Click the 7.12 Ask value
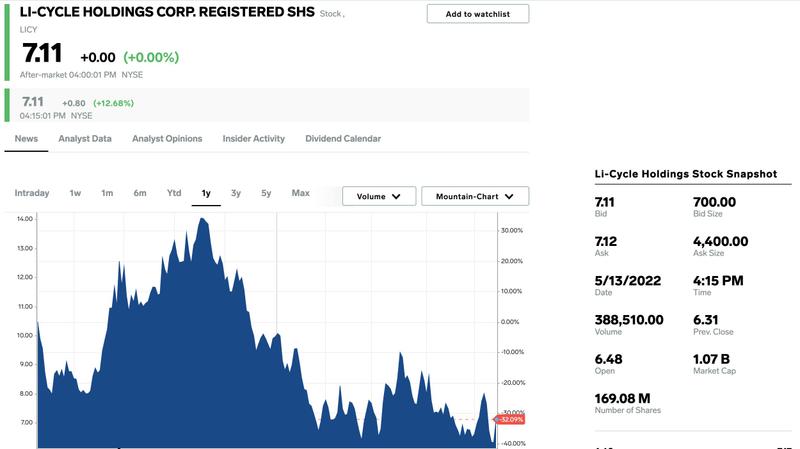 (x=606, y=241)
